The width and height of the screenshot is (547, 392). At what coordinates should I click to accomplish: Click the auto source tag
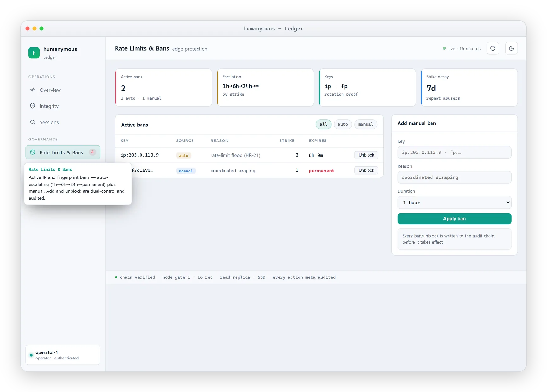click(184, 155)
